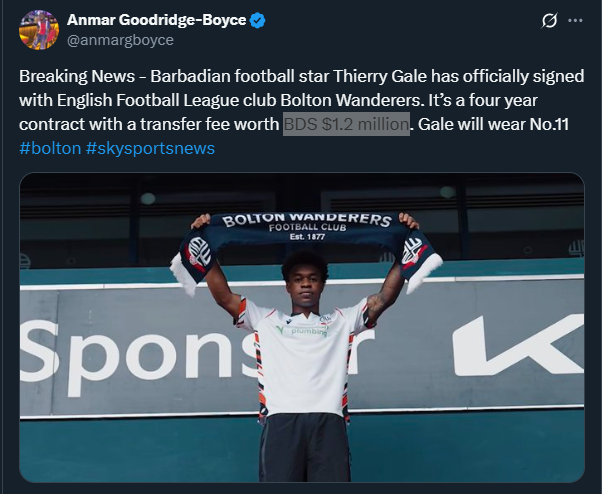The height and width of the screenshot is (494, 602).
Task: Click the name Thierry Gale in the post
Action: click(380, 76)
